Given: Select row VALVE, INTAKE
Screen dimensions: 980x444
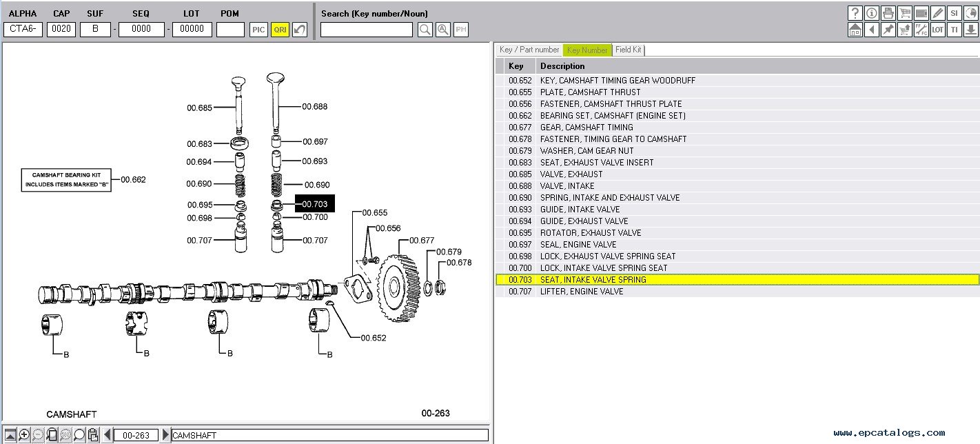Looking at the screenshot, I should click(x=737, y=186).
